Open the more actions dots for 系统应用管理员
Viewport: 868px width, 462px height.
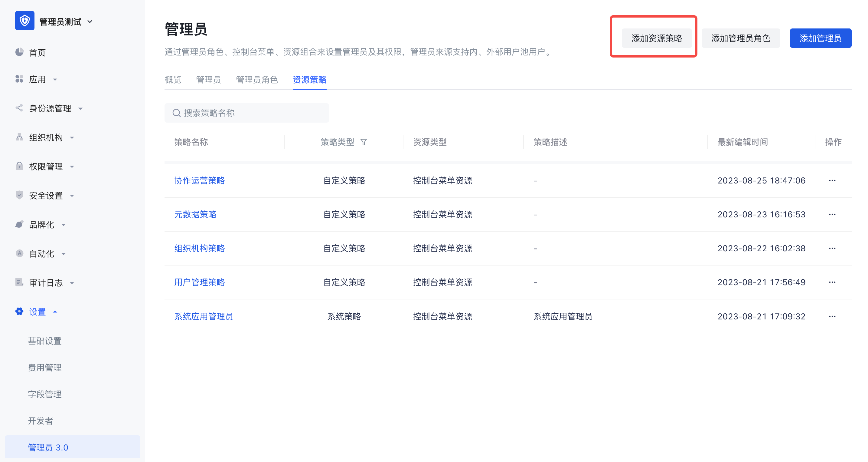[x=832, y=316]
